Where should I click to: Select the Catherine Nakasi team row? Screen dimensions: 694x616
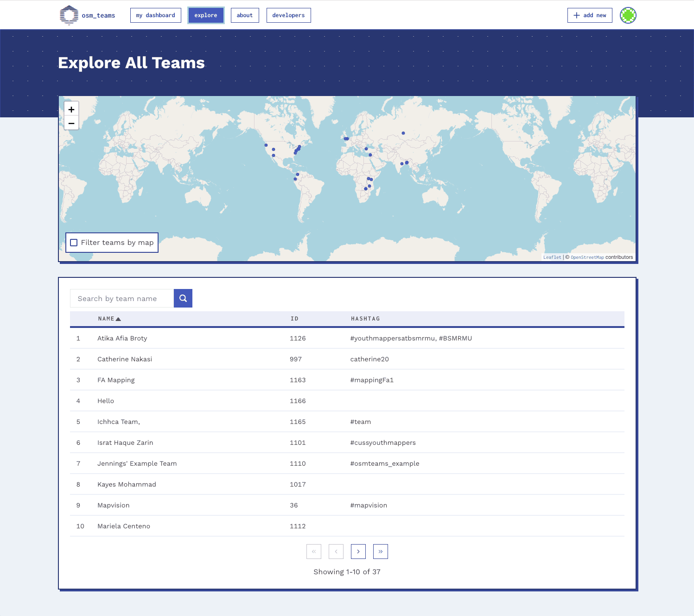tap(124, 359)
